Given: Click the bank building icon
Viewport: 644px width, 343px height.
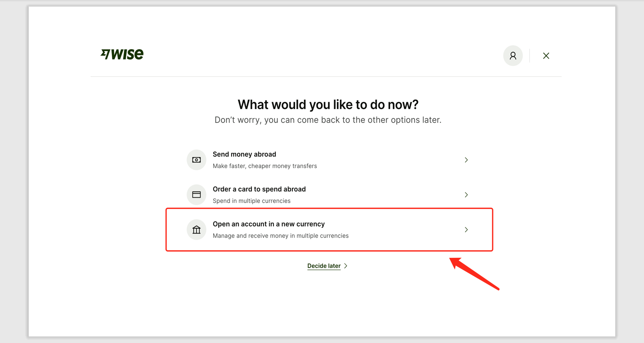Looking at the screenshot, I should [x=196, y=229].
